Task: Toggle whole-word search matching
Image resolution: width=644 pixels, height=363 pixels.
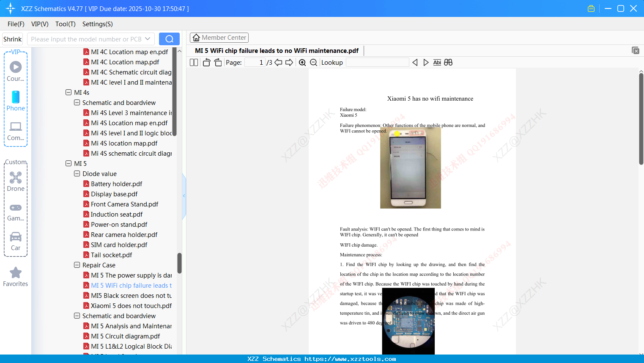Action: click(x=437, y=62)
